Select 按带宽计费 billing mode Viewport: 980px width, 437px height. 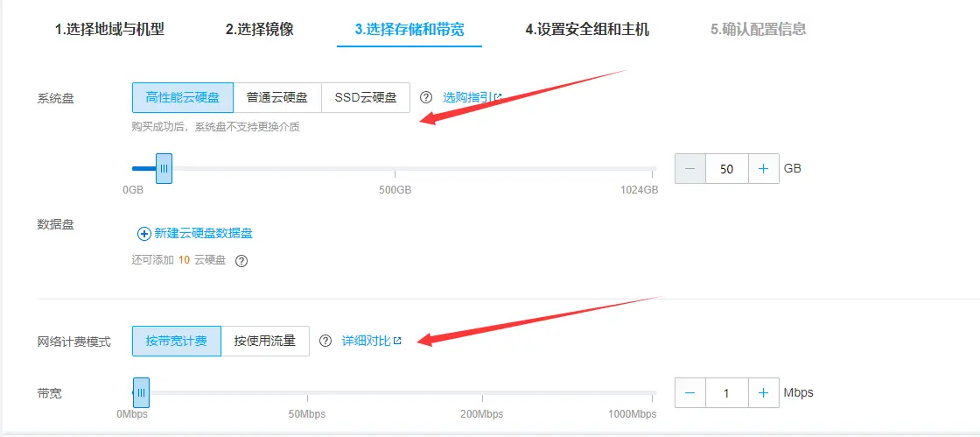(176, 341)
